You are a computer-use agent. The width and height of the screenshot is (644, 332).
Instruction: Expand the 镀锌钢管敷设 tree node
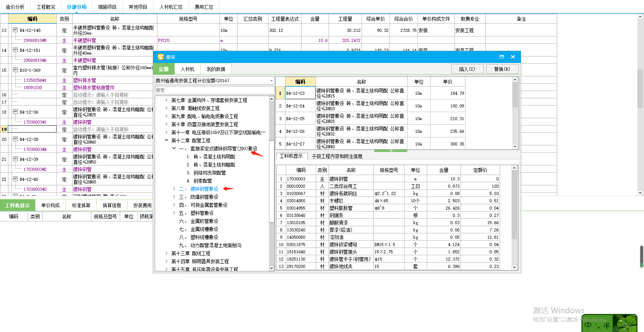(174, 189)
